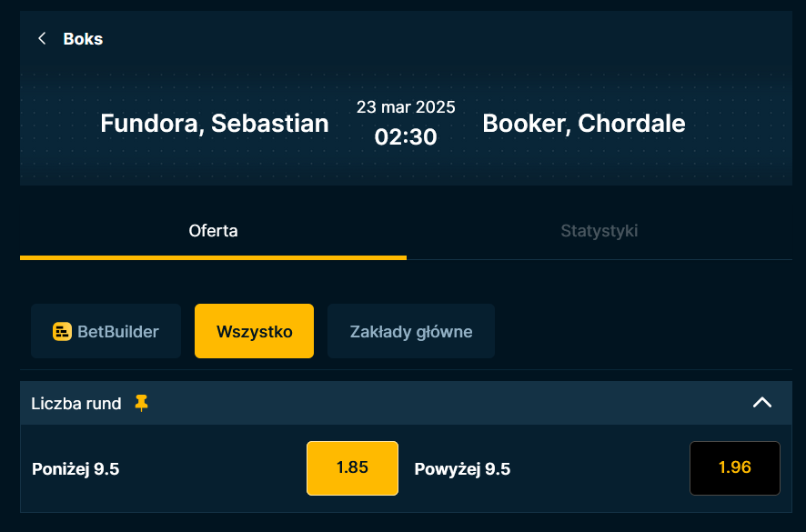The width and height of the screenshot is (806, 532).
Task: Click the 02:30 start time
Action: pyautogui.click(x=406, y=137)
